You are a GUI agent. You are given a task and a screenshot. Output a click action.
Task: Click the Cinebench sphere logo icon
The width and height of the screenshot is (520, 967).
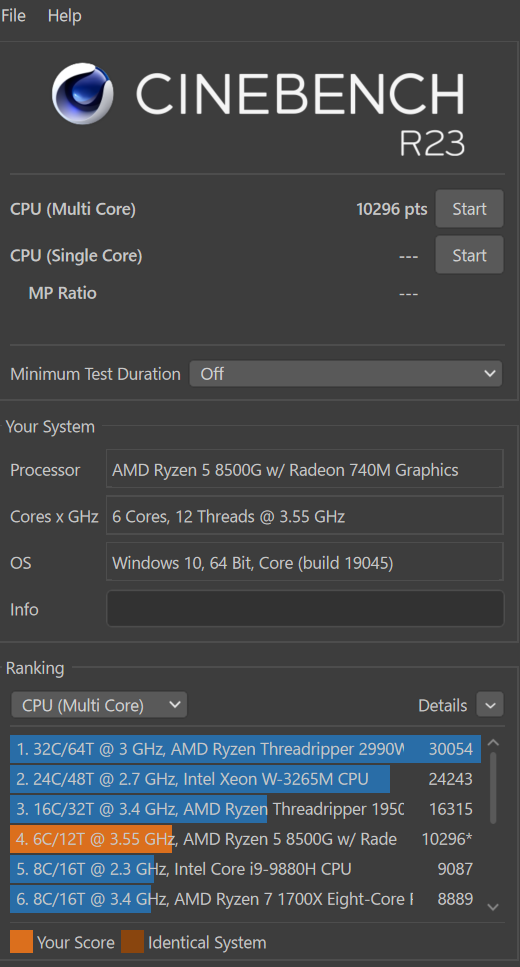[x=83, y=93]
